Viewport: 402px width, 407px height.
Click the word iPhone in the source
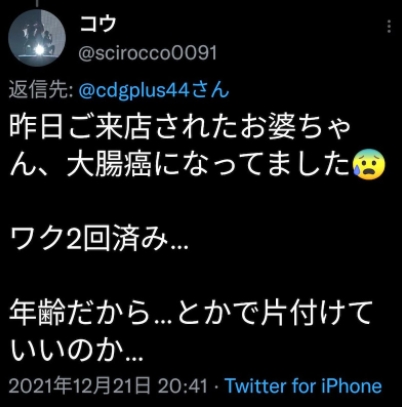[x=352, y=386]
